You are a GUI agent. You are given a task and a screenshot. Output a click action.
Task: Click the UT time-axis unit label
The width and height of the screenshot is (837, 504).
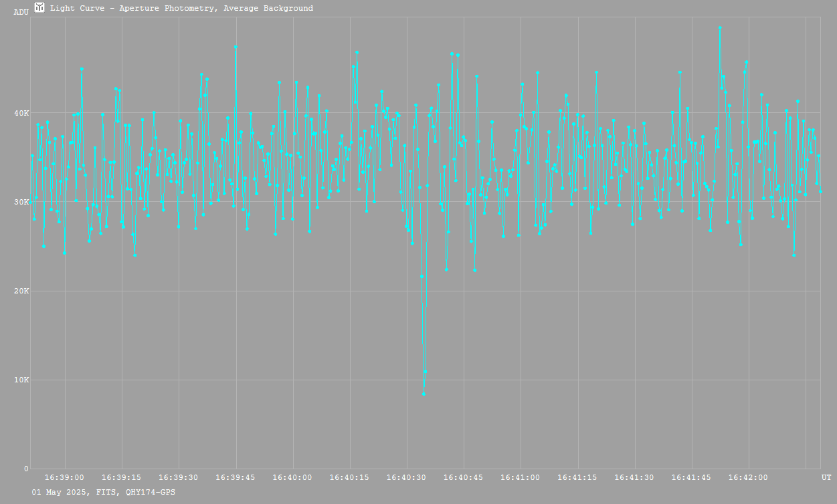click(826, 478)
